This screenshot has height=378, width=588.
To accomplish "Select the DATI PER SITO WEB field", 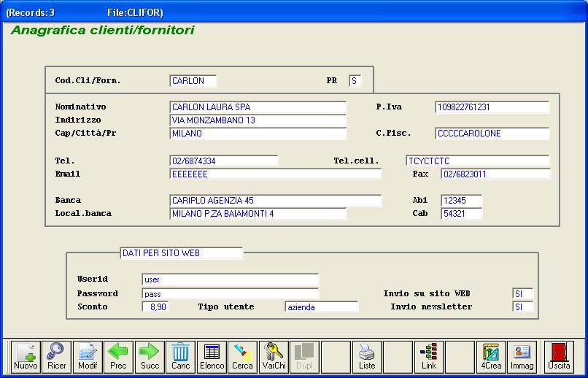I will click(x=182, y=253).
